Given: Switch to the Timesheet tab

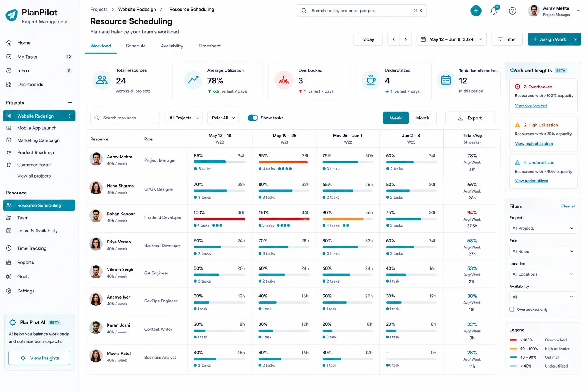Looking at the screenshot, I should tap(209, 46).
